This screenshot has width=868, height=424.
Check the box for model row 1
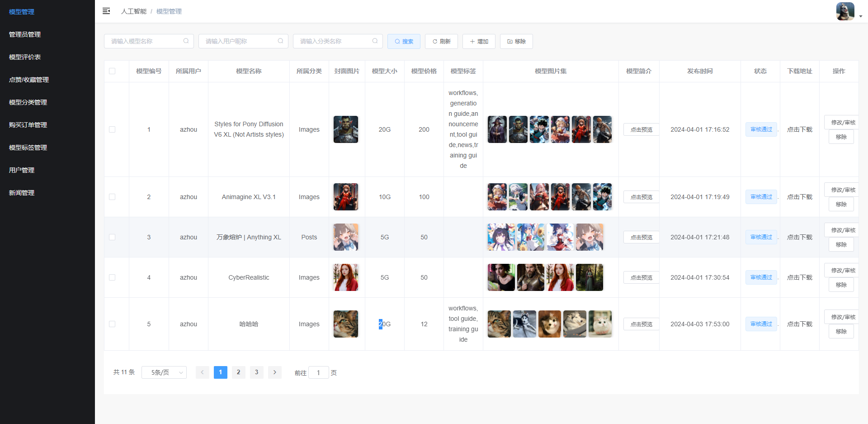pyautogui.click(x=112, y=129)
